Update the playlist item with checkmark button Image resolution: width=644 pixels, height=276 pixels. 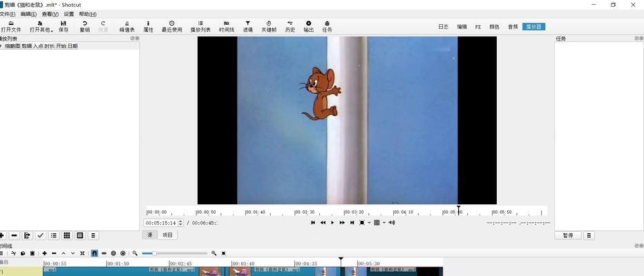(x=41, y=235)
